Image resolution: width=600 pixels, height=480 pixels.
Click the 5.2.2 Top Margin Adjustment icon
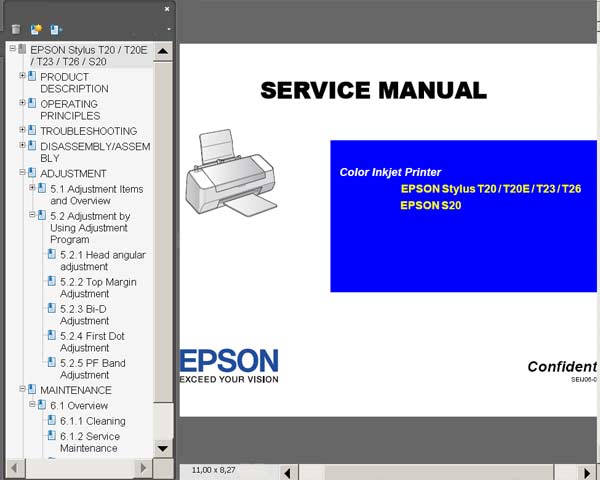[x=52, y=281]
